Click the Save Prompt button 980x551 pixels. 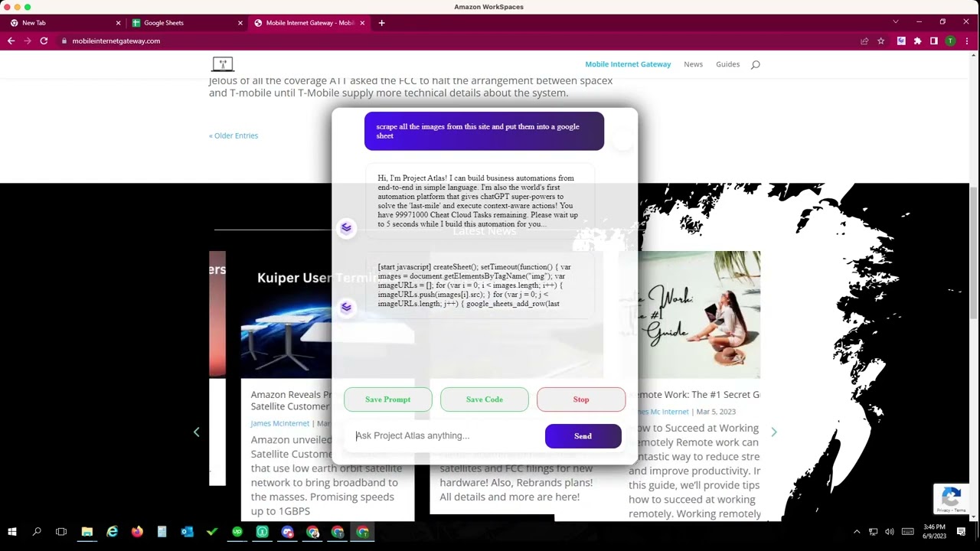click(388, 399)
